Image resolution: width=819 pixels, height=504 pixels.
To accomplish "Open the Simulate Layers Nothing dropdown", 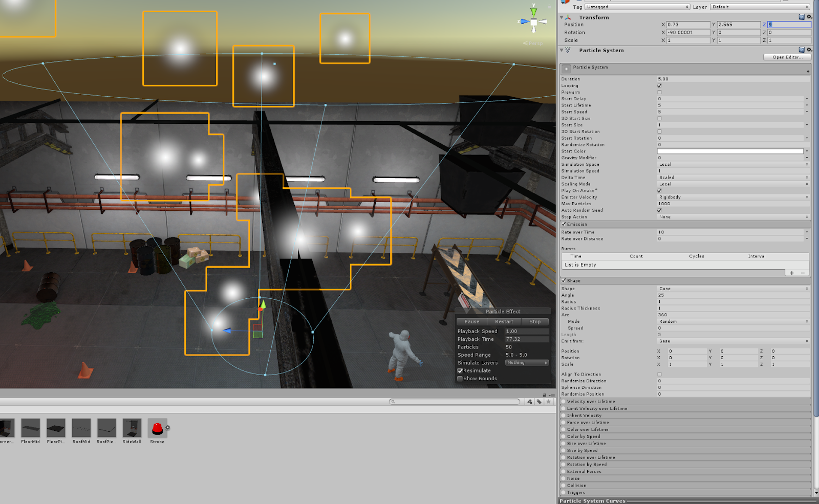I will tap(526, 362).
